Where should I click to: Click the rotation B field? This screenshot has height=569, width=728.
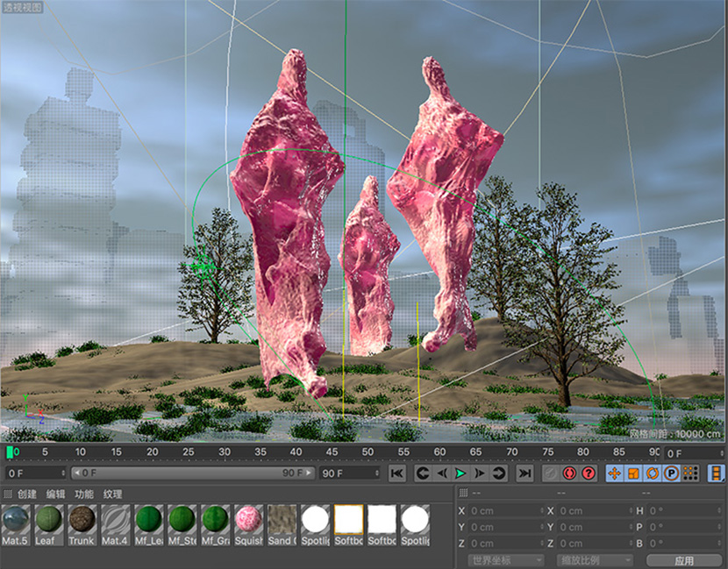[685, 543]
